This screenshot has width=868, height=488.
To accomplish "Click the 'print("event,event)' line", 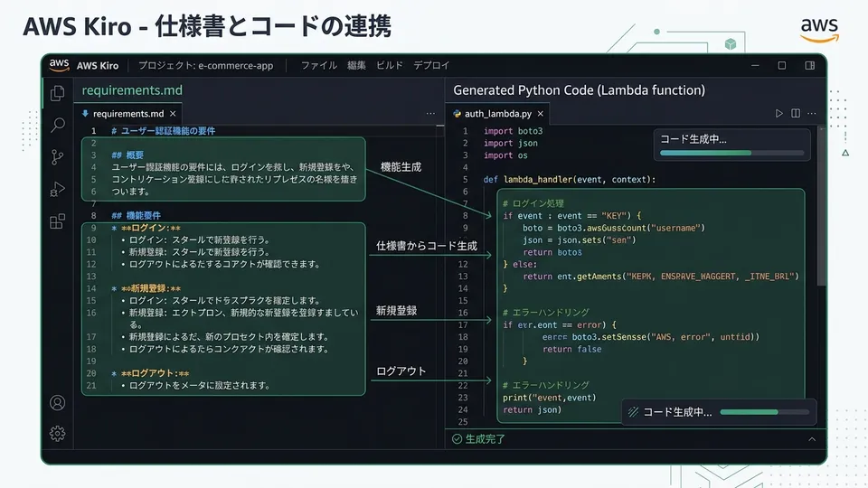I will [x=549, y=398].
